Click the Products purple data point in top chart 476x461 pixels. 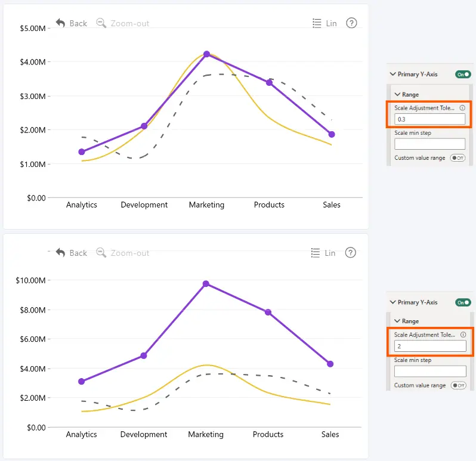point(269,82)
